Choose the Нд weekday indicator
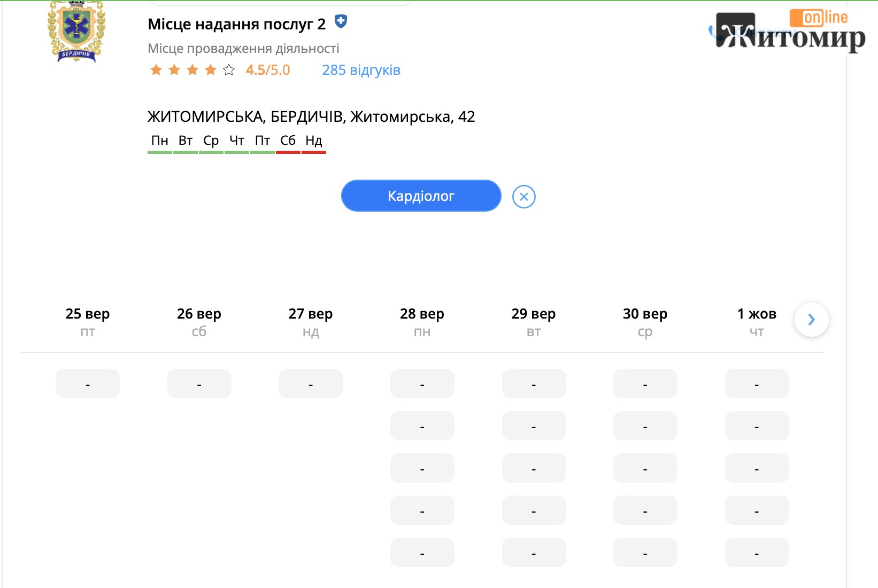The height and width of the screenshot is (588, 878). point(314,142)
